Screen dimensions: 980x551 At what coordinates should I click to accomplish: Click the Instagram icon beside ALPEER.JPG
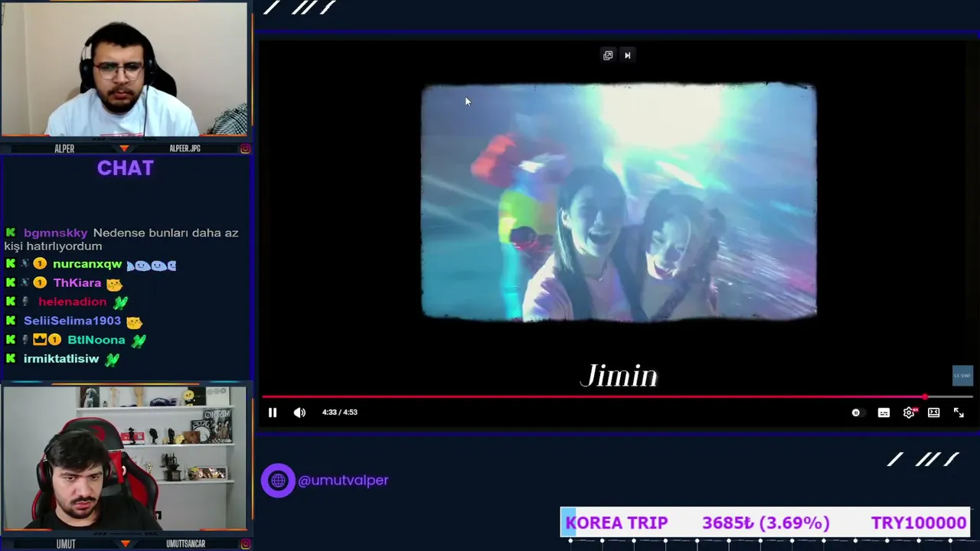pos(245,148)
